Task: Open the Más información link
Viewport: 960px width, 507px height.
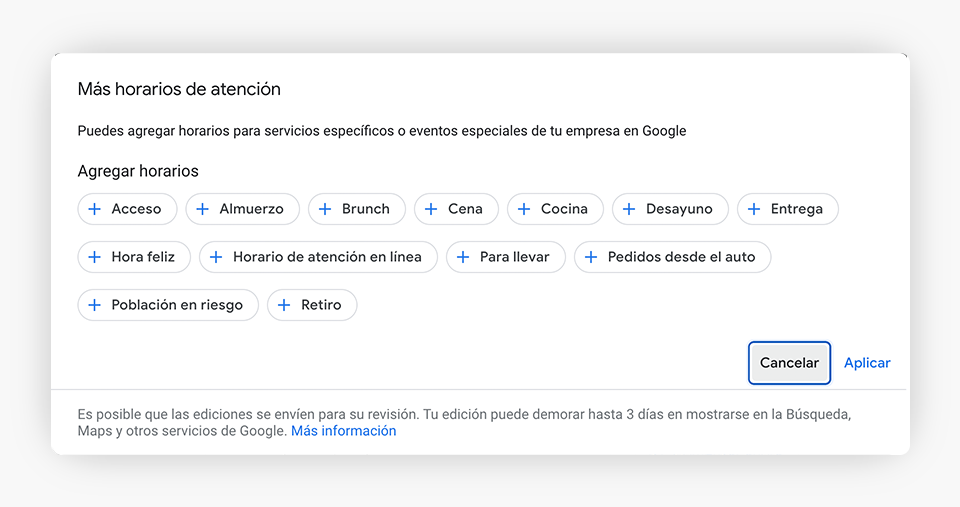Action: point(343,431)
